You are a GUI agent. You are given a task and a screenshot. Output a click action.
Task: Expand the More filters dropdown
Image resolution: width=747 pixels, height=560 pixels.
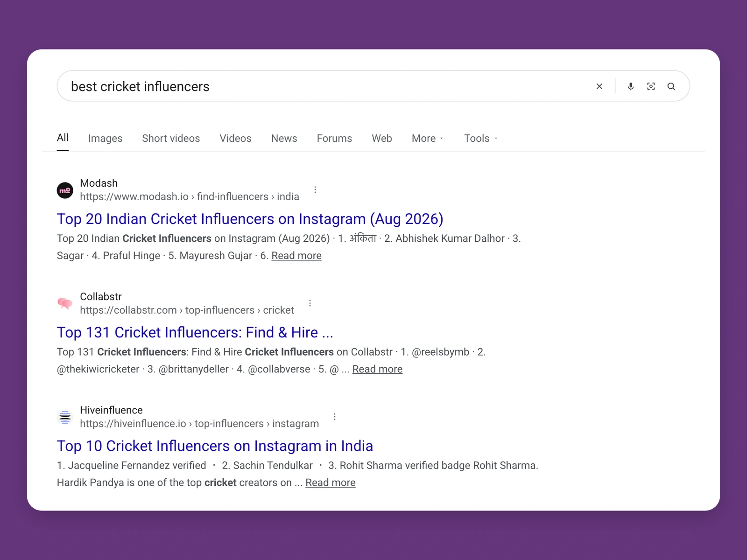428,138
